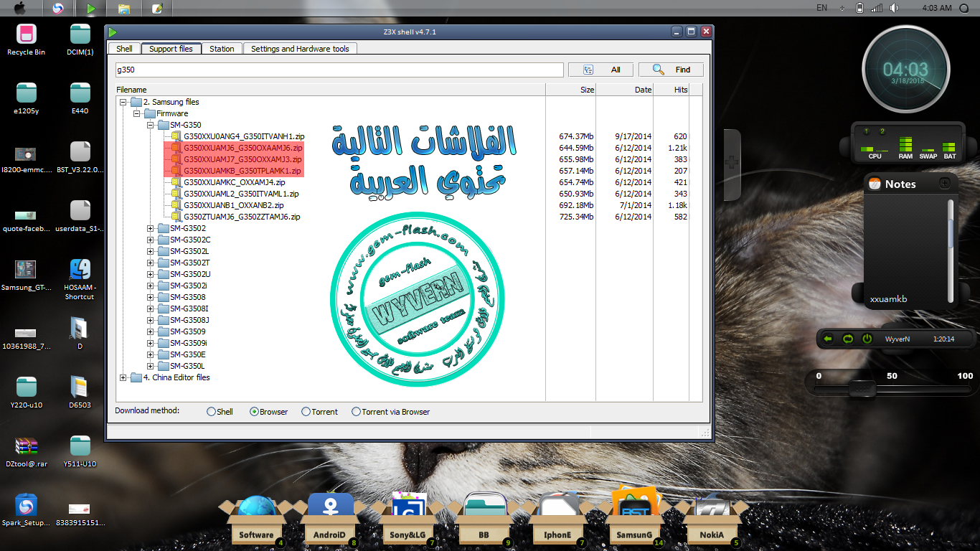
Task: Expand the SM-G3502C folder node
Action: click(150, 240)
